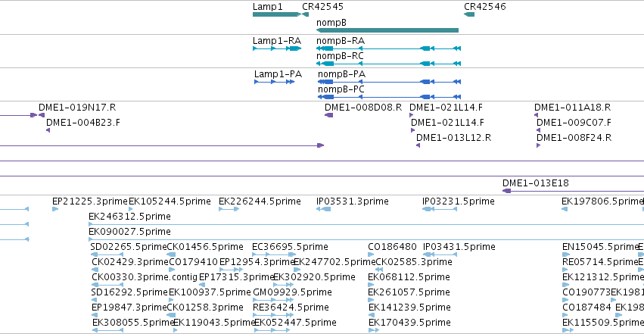Image resolution: width=644 pixels, height=334 pixels.
Task: Select the DME1-008D08.R feature label
Action: pos(363,108)
